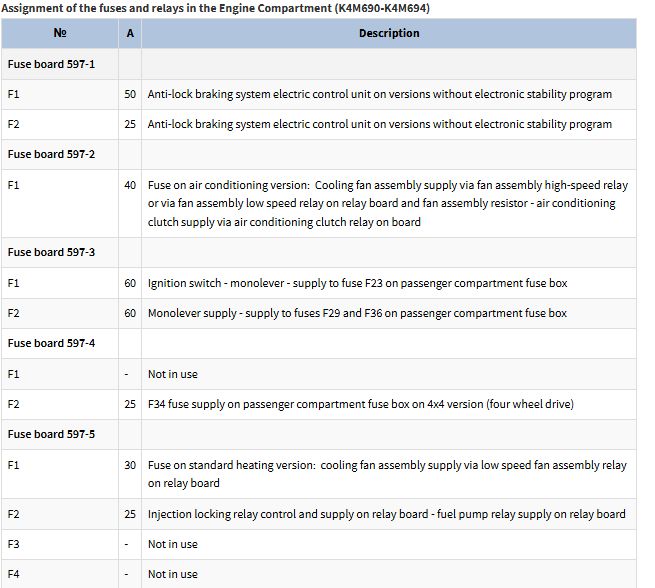Click the "Monolever supply" F29 and F36 description
Screen dimensions: 655x588
(357, 313)
